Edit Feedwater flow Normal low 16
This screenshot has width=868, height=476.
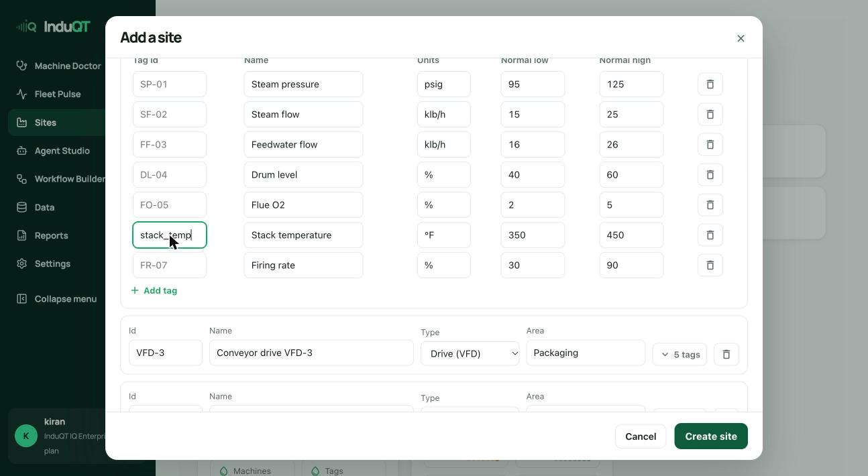(533, 145)
